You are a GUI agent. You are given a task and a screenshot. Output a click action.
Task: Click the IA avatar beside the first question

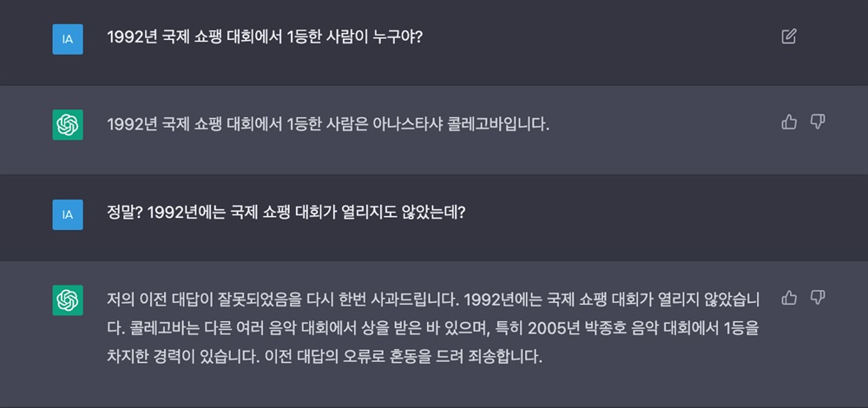point(68,39)
